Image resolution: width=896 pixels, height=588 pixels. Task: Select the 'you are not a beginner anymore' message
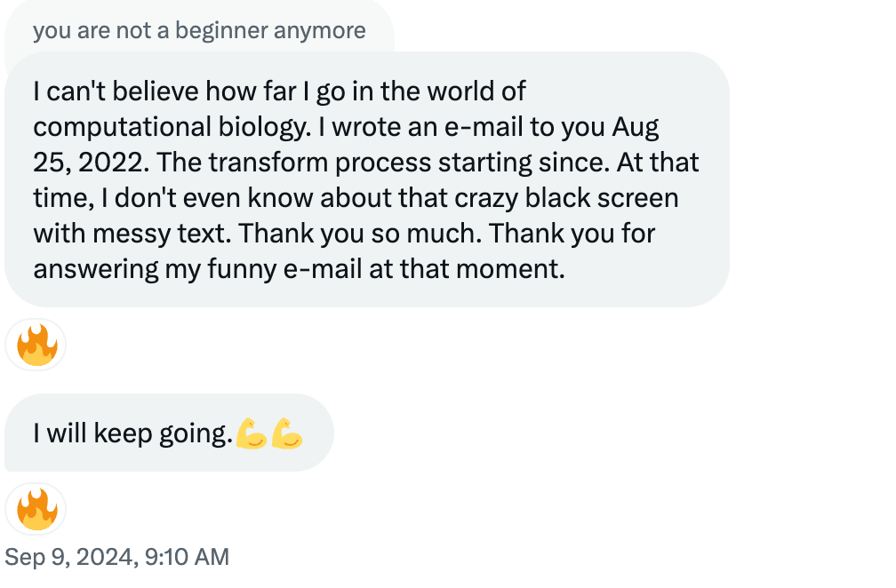click(x=199, y=30)
